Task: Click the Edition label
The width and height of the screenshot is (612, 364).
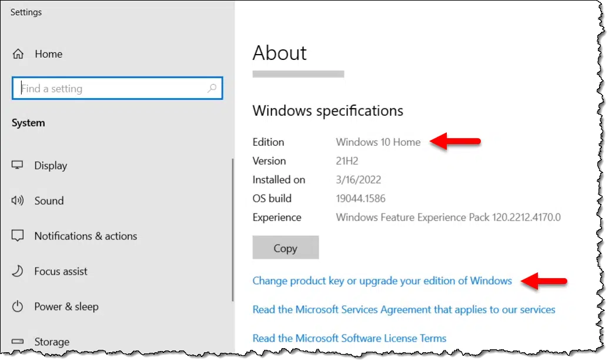Action: (268, 142)
